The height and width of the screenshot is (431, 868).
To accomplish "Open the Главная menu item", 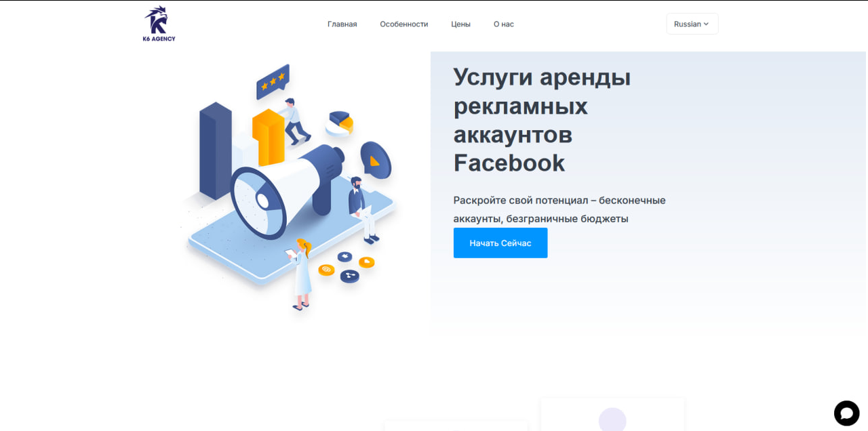I will coord(342,24).
